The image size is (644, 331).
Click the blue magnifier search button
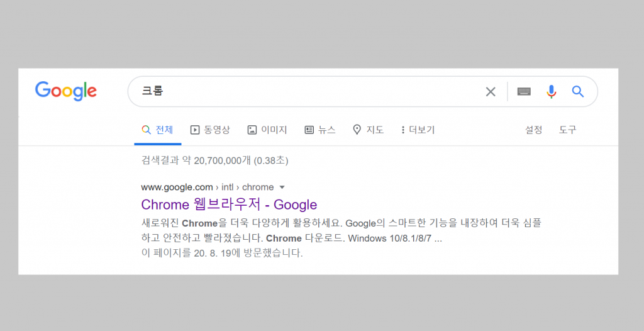[578, 91]
